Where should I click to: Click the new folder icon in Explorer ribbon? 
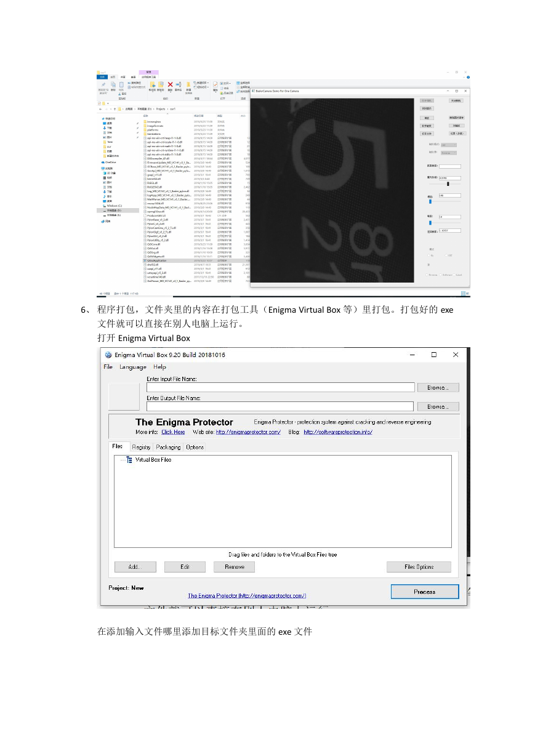188,85
